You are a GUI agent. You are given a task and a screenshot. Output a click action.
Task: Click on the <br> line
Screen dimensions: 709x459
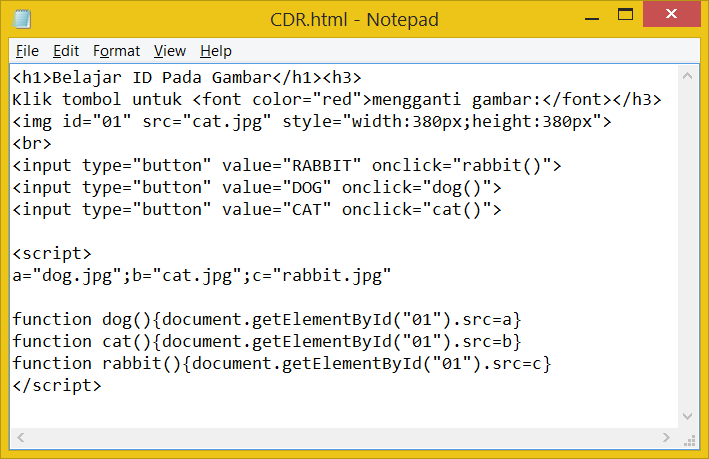(32, 144)
